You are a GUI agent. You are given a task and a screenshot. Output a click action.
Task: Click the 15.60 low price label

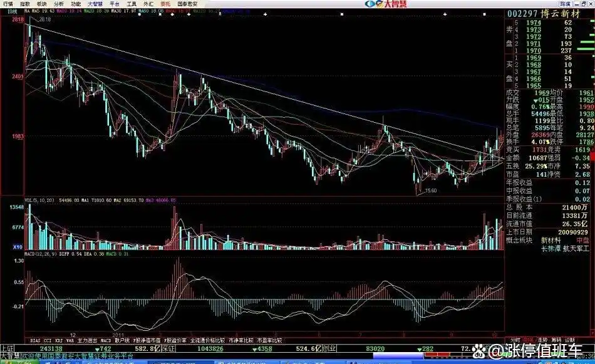point(431,191)
